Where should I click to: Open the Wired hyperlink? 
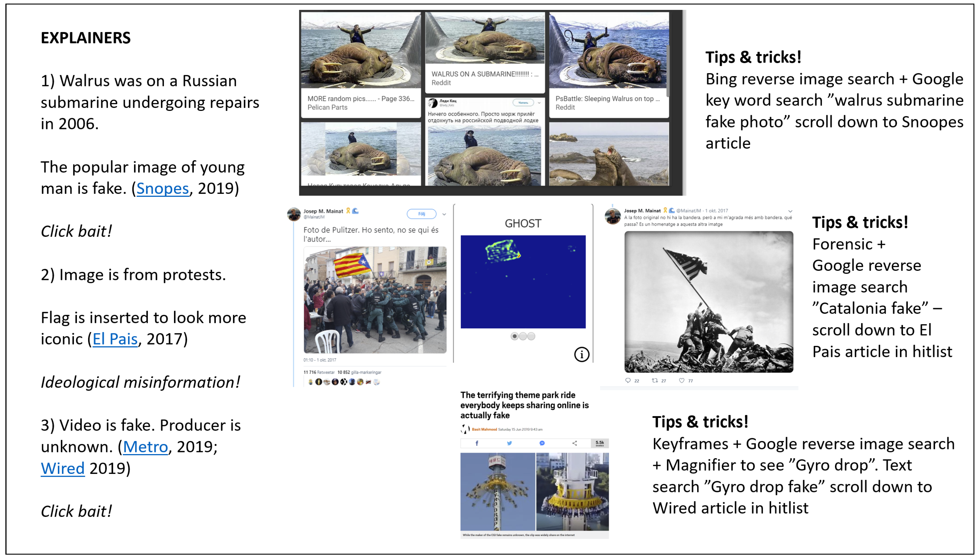(63, 468)
